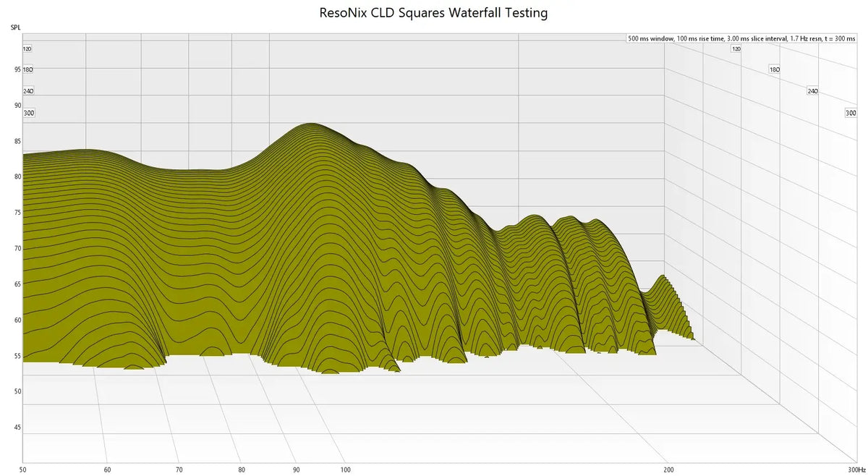Click the SPL axis label
This screenshot has width=868, height=476.
coord(14,27)
